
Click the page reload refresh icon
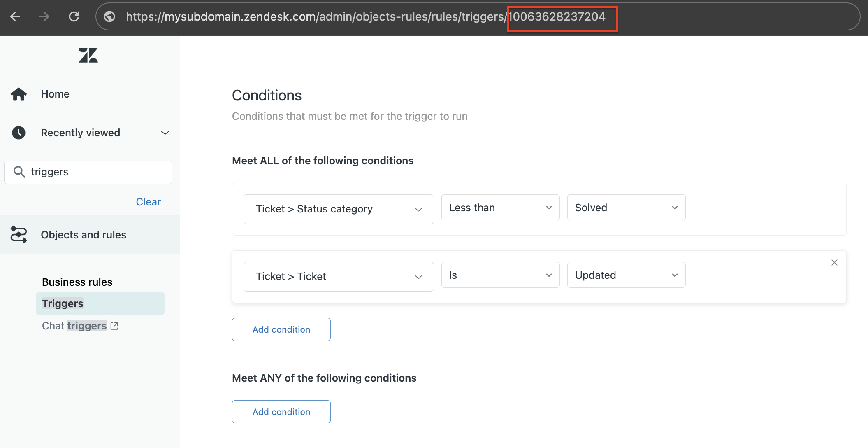pyautogui.click(x=75, y=16)
